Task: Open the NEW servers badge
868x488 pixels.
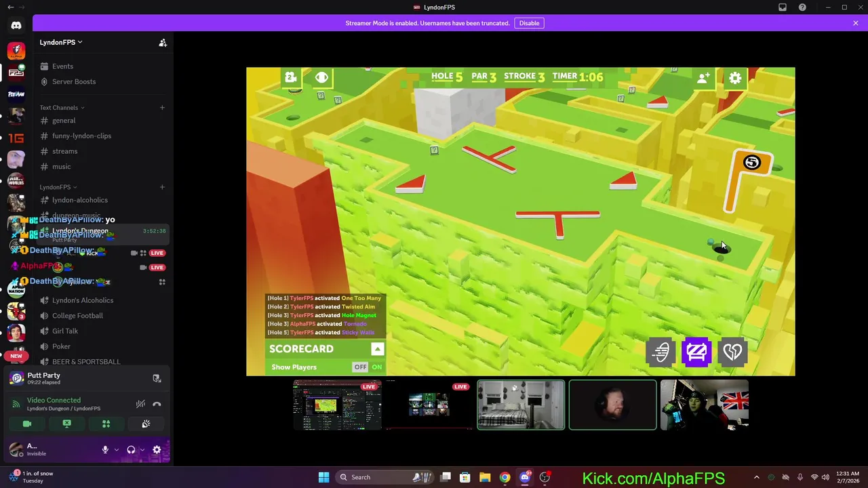Action: [16, 356]
